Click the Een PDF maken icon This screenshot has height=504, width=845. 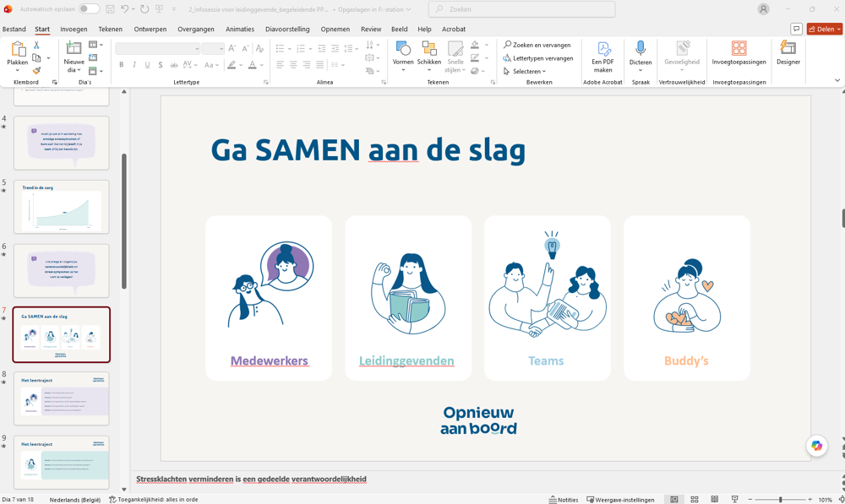pyautogui.click(x=603, y=49)
